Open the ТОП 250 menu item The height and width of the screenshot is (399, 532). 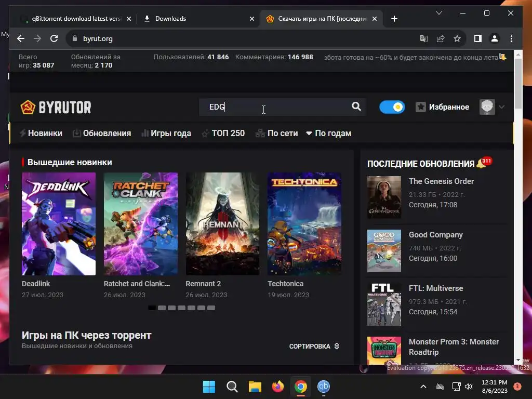[223, 134]
